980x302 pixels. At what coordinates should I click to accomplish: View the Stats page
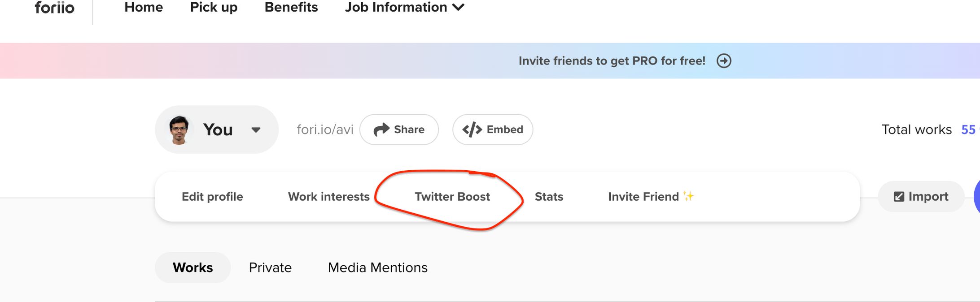pos(549,197)
